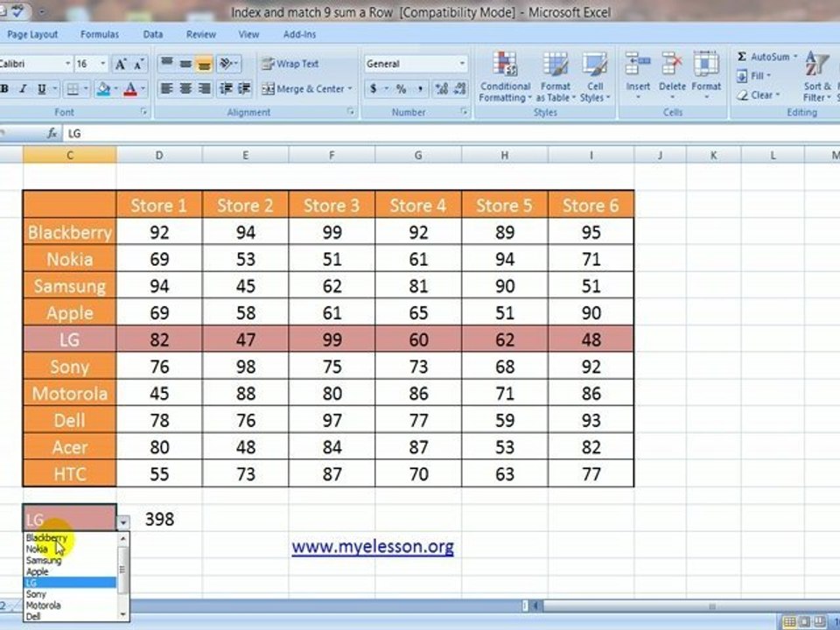Open the Review tab
The height and width of the screenshot is (630, 840).
coord(201,34)
